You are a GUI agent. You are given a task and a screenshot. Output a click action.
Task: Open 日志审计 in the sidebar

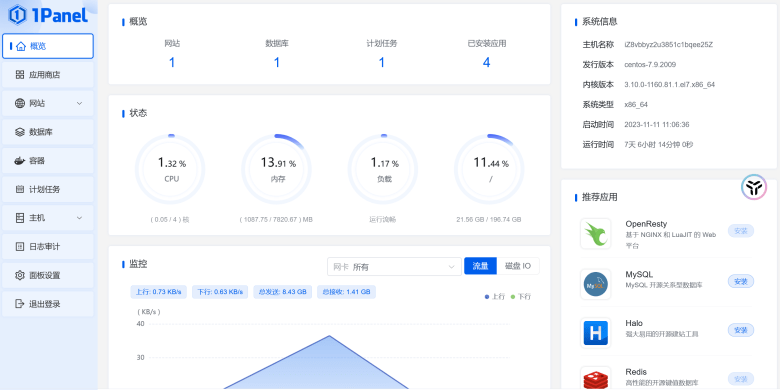click(x=48, y=247)
